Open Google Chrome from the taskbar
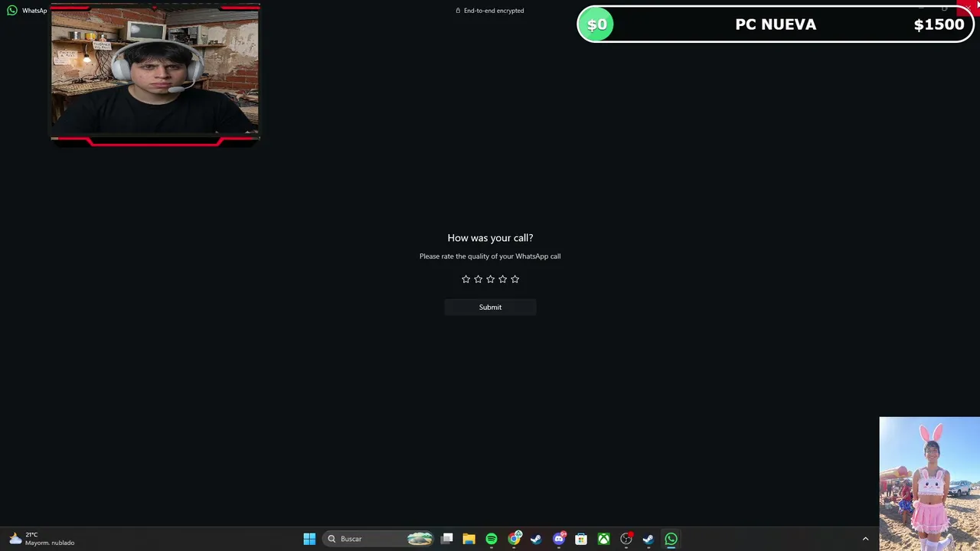This screenshot has width=980, height=551. 514,539
